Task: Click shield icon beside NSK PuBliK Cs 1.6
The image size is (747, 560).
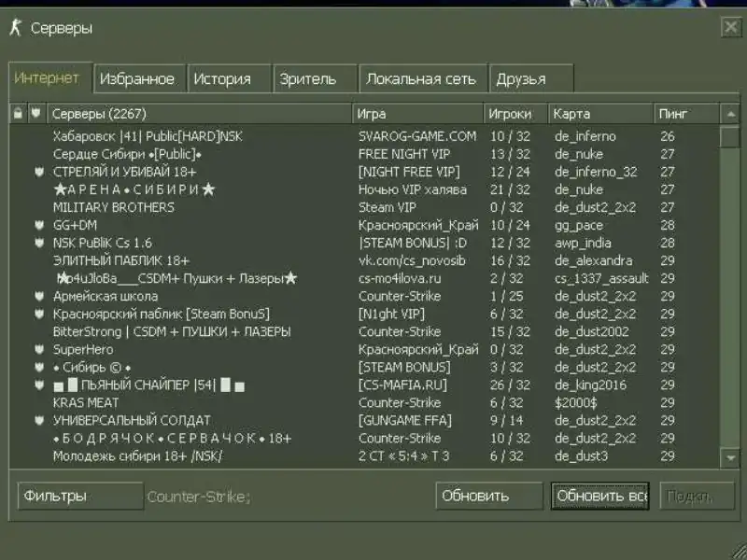Action: coord(39,243)
